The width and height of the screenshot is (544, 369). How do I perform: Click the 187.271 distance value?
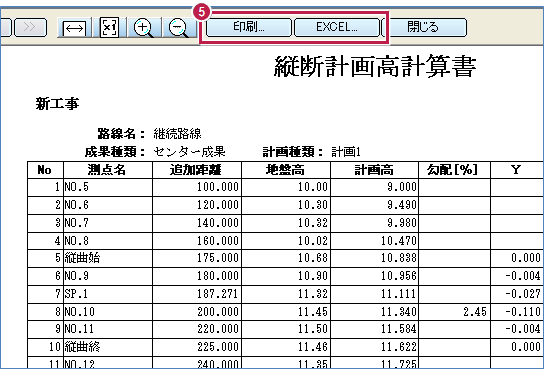coord(218,294)
